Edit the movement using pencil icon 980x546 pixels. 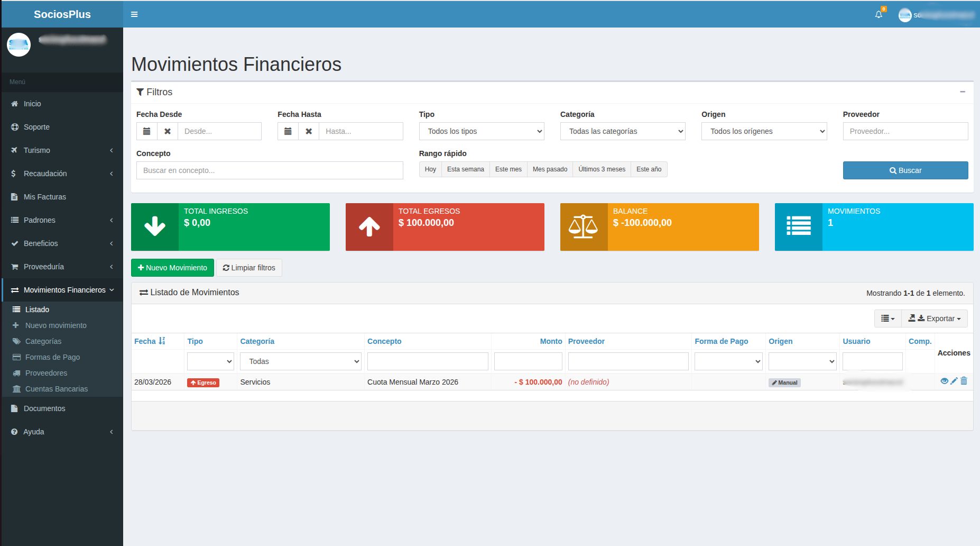click(x=954, y=381)
